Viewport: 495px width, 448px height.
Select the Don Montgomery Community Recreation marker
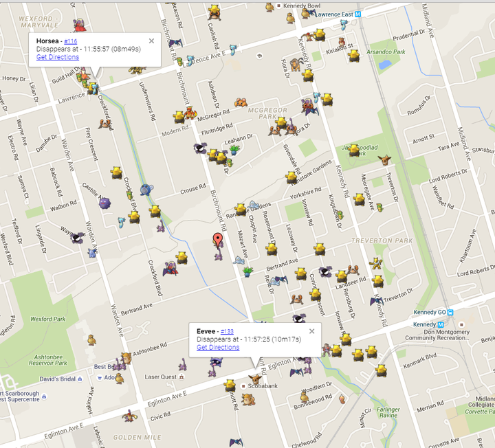tap(461, 324)
